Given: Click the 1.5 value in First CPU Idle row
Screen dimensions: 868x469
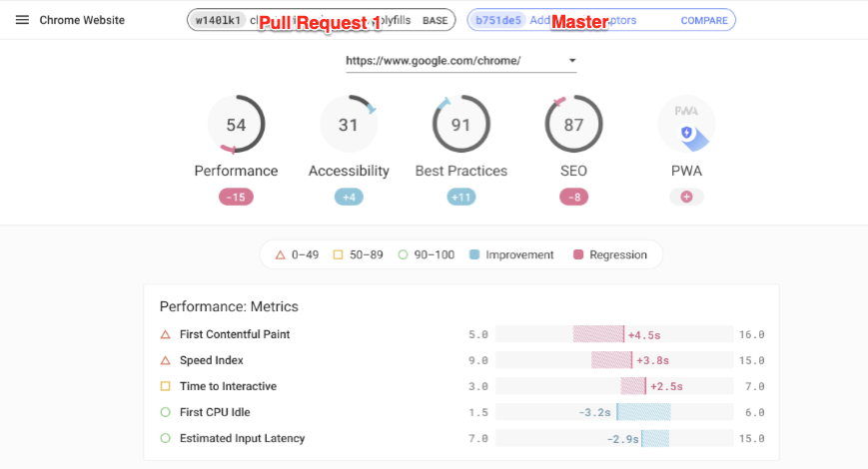Looking at the screenshot, I should [x=478, y=412].
